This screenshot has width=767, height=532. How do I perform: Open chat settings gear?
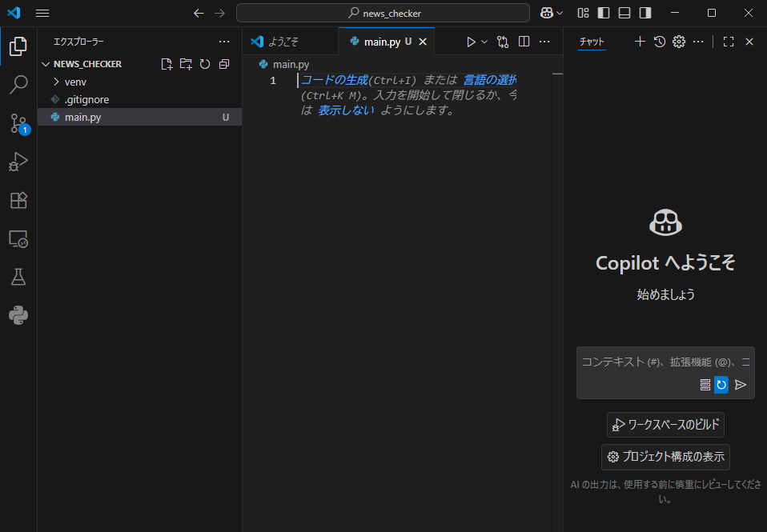(x=679, y=42)
